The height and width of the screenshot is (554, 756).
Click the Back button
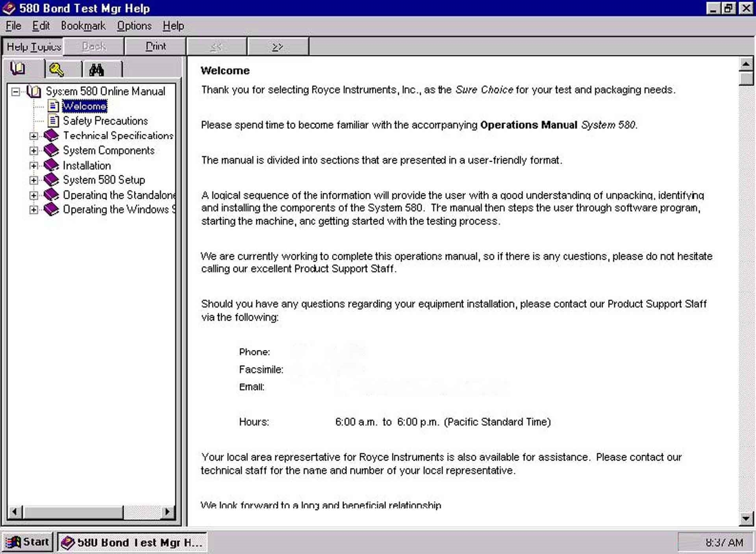tap(94, 46)
